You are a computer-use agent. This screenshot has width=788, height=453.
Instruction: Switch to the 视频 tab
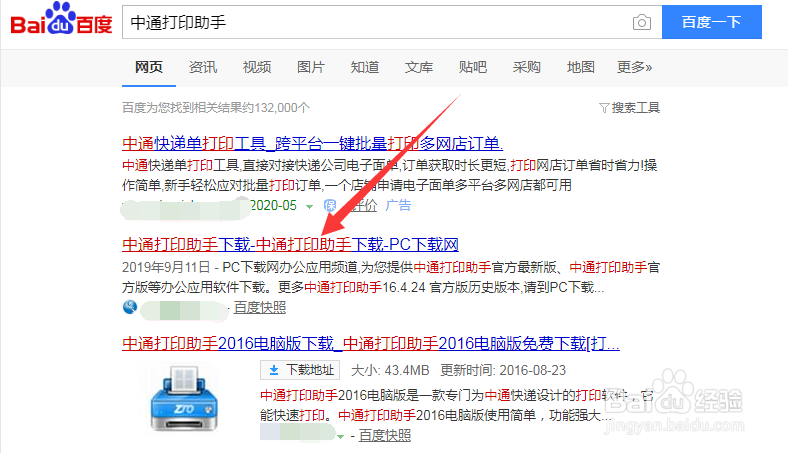coord(257,67)
